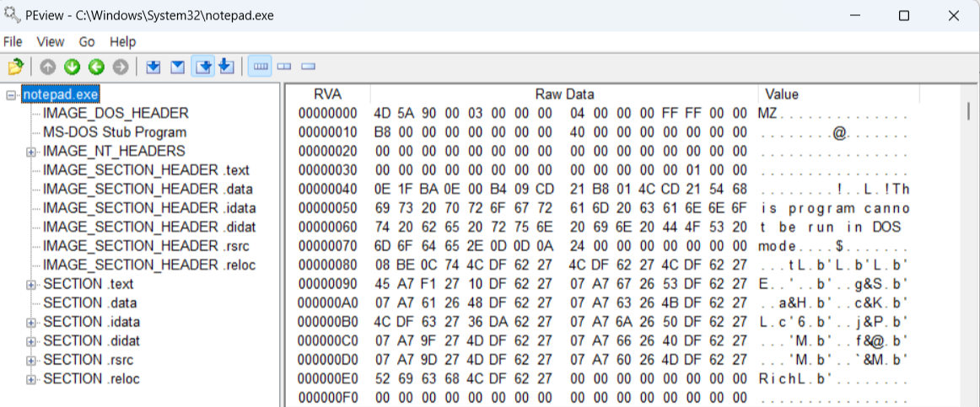Maximize the PEview window
980x407 pixels.
(x=904, y=16)
